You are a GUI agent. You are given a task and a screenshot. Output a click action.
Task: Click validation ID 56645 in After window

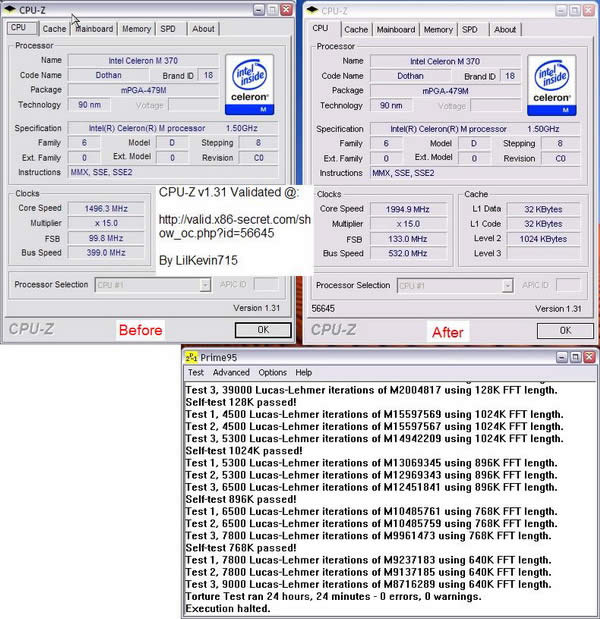(x=323, y=309)
